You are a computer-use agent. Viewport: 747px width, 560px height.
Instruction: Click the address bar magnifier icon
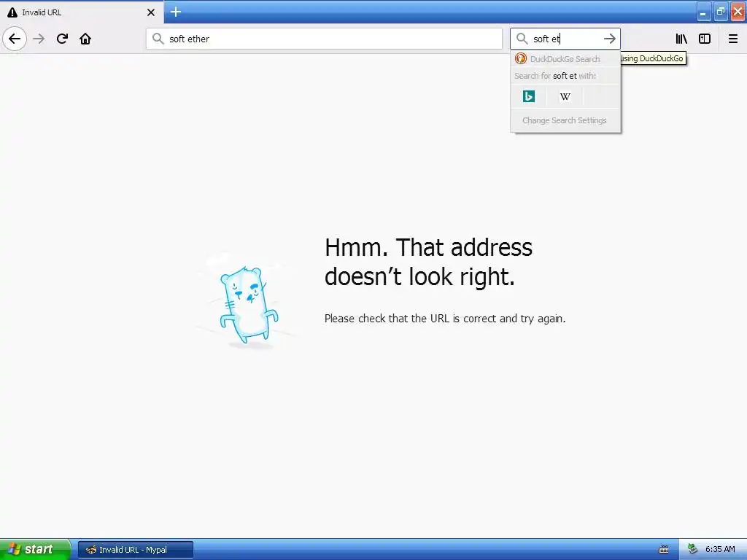(x=158, y=39)
